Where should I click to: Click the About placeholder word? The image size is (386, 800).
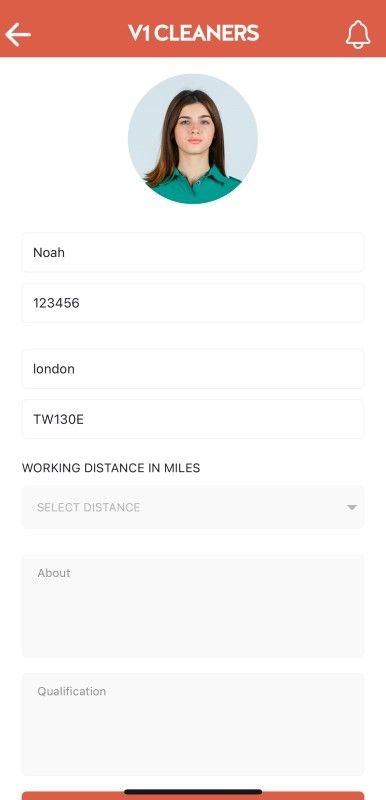54,573
